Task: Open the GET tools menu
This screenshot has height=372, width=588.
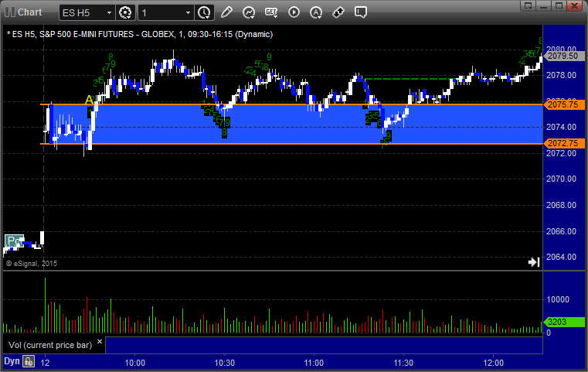Action: [271, 12]
